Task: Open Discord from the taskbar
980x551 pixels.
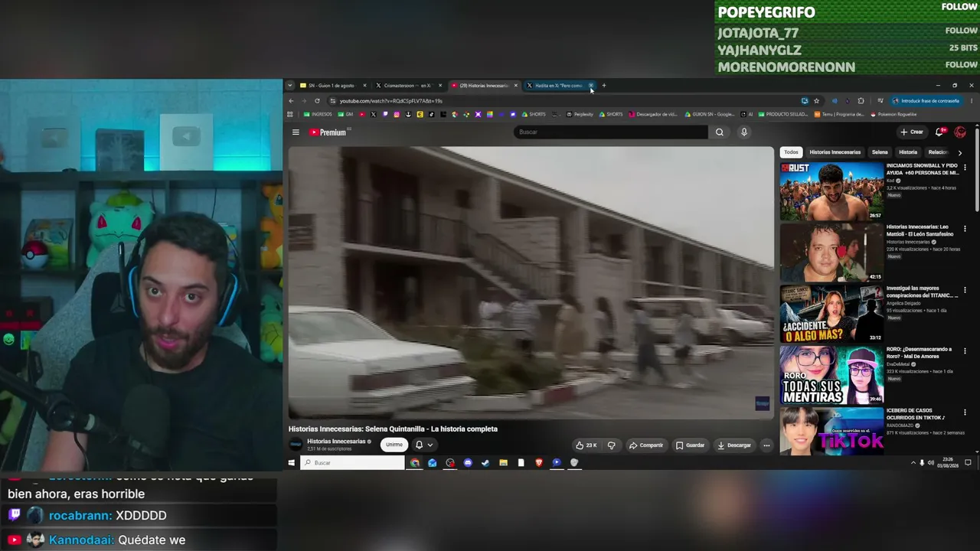Action: (468, 463)
